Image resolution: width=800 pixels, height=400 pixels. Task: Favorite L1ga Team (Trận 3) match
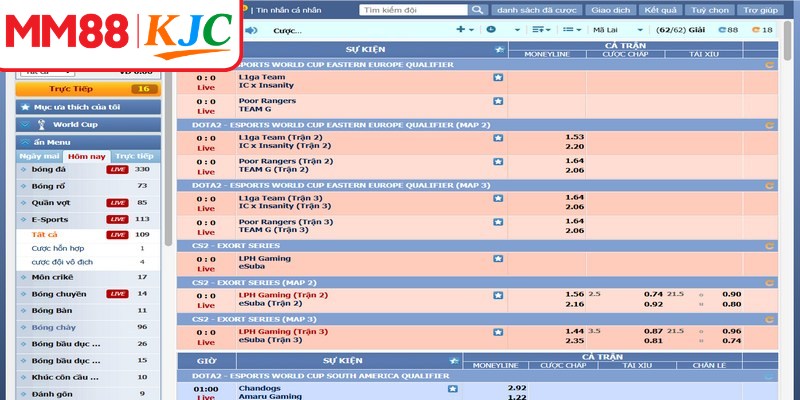tap(498, 198)
